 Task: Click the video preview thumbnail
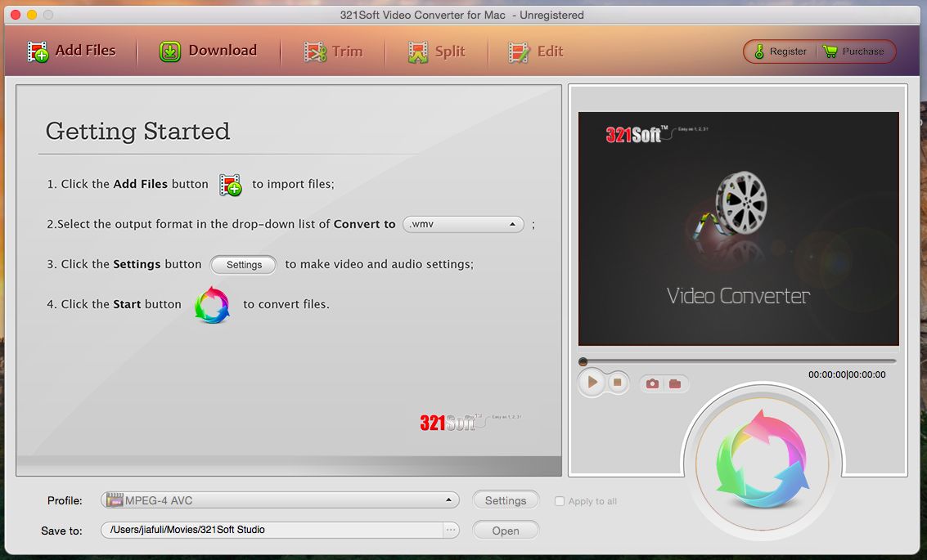738,229
